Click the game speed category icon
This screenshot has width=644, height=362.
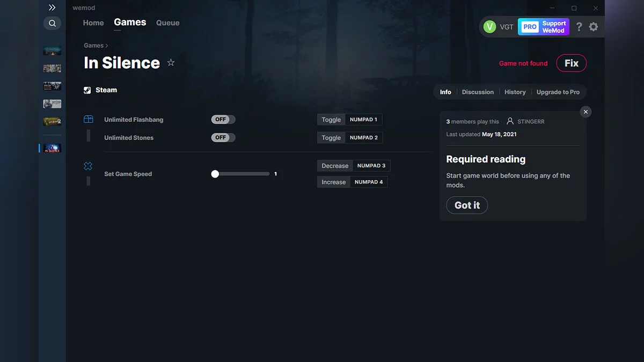tap(89, 166)
